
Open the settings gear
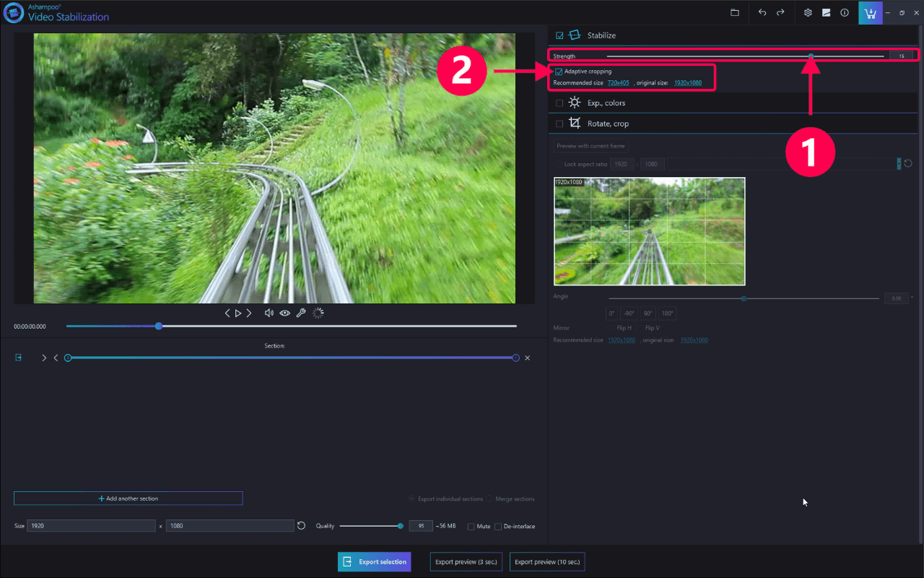808,13
